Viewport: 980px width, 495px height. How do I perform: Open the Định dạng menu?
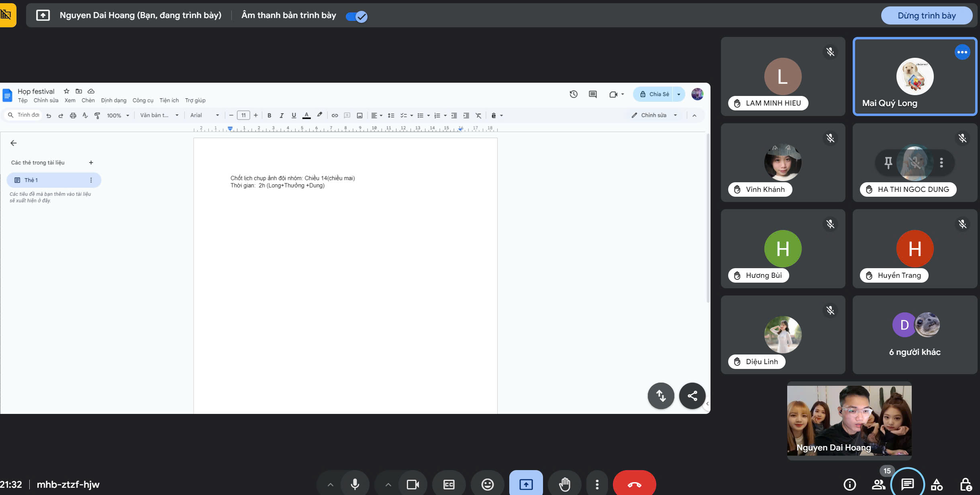point(114,100)
